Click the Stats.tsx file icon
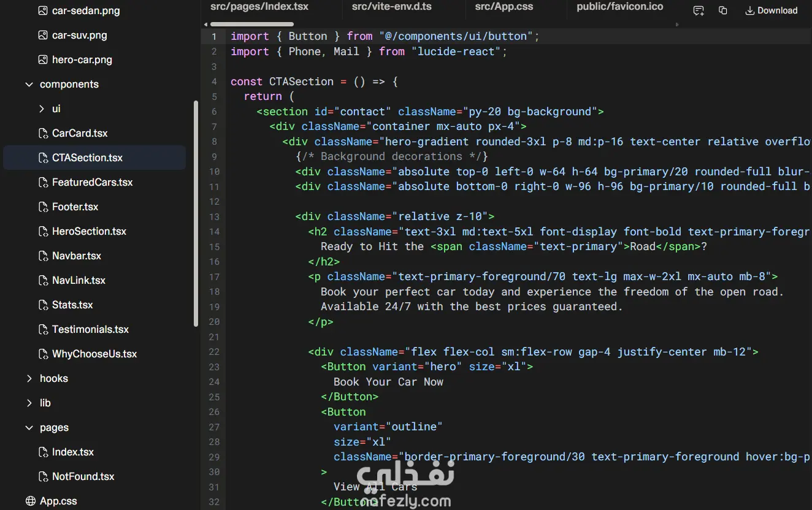The image size is (812, 510). [x=43, y=305]
